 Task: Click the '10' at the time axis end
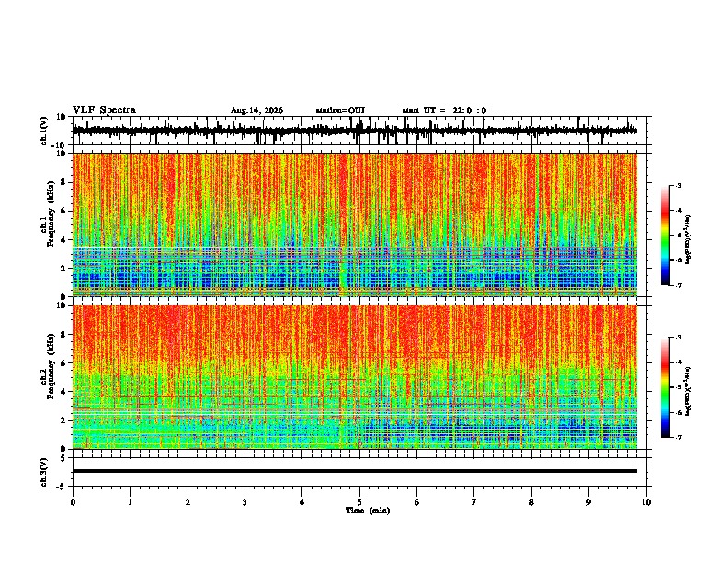tap(646, 502)
